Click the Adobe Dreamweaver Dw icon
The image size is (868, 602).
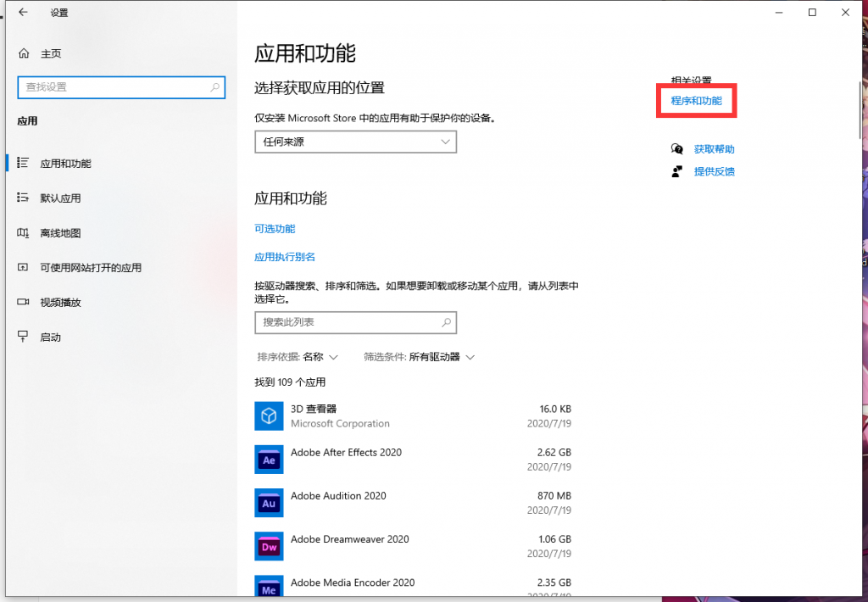click(269, 546)
